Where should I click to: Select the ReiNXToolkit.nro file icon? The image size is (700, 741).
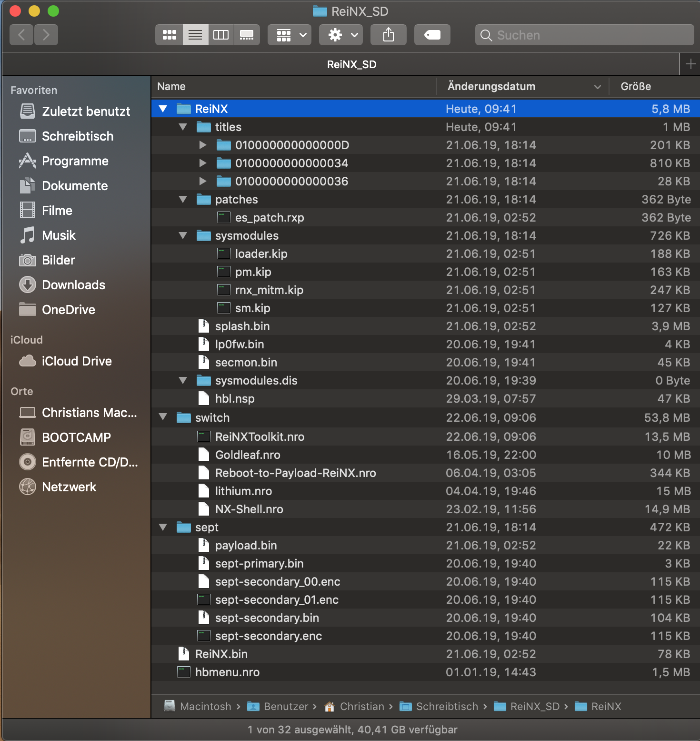click(204, 436)
